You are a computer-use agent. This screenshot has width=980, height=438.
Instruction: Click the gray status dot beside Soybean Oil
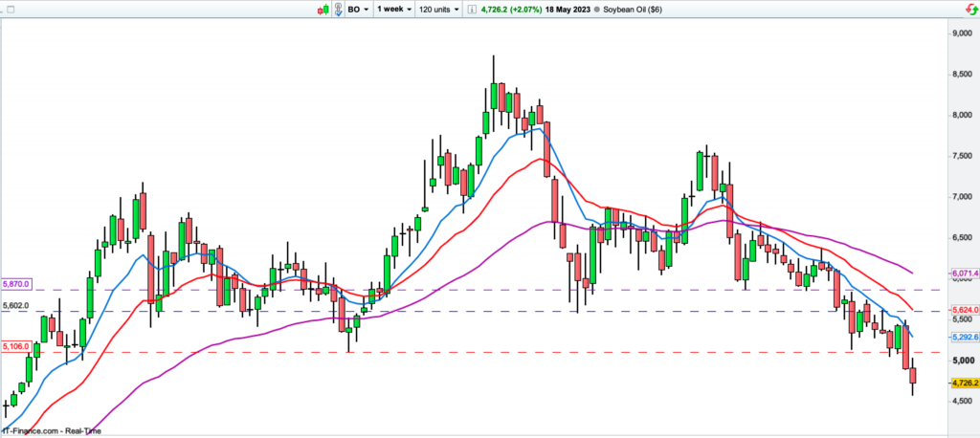(598, 9)
